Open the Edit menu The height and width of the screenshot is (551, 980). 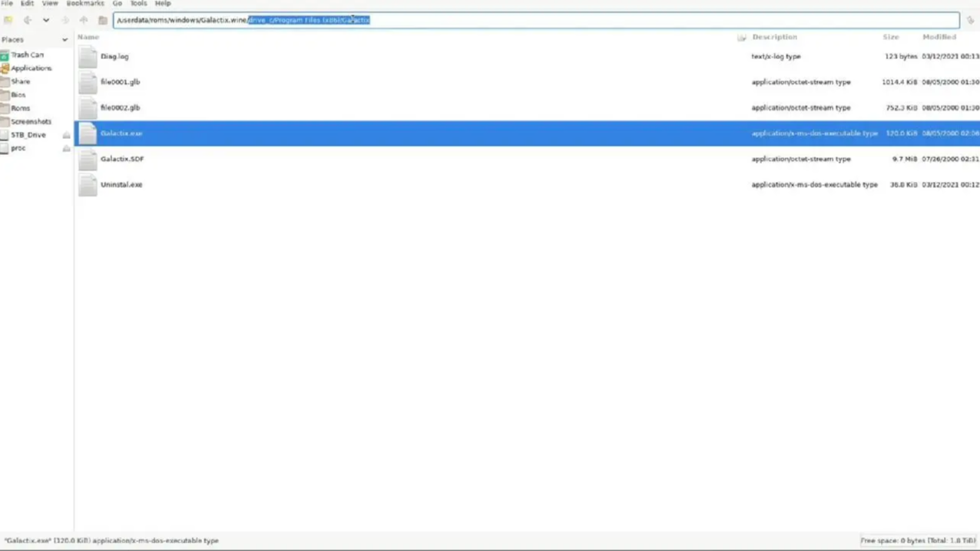click(27, 4)
